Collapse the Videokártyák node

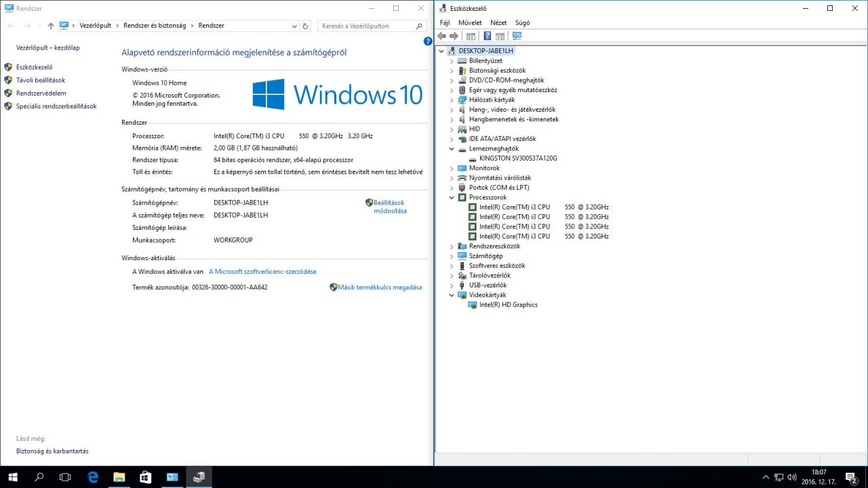pyautogui.click(x=452, y=295)
